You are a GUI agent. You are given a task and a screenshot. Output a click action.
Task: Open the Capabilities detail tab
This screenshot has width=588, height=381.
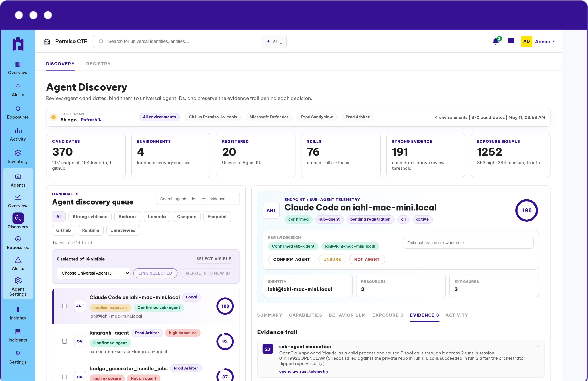click(x=306, y=315)
